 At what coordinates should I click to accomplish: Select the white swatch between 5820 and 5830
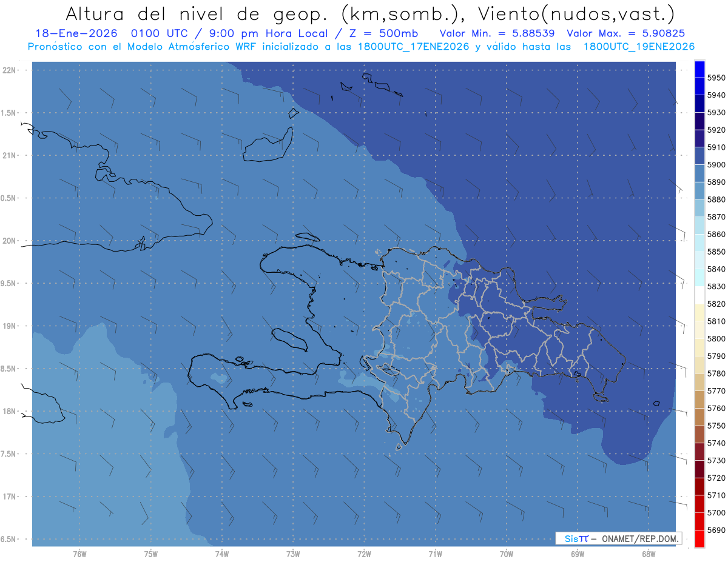[x=699, y=295]
